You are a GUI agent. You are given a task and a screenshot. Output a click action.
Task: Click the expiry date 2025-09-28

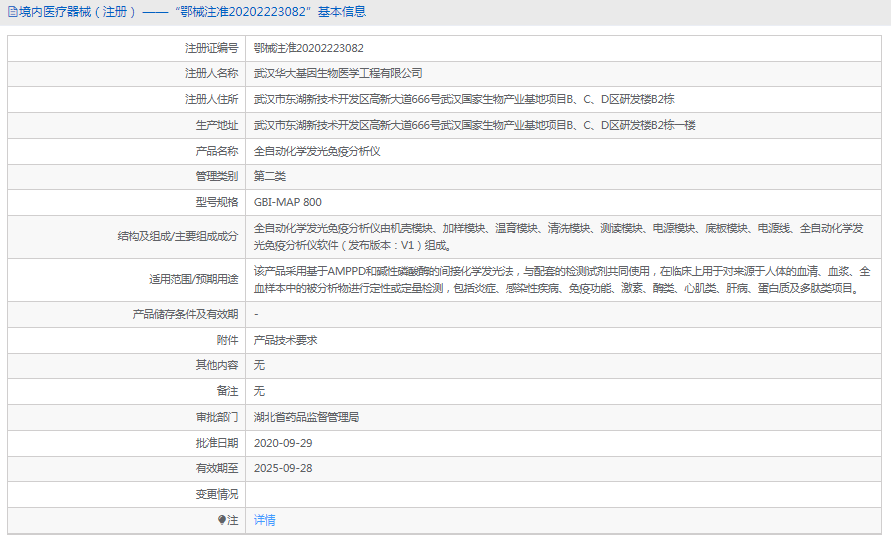pyautogui.click(x=283, y=468)
